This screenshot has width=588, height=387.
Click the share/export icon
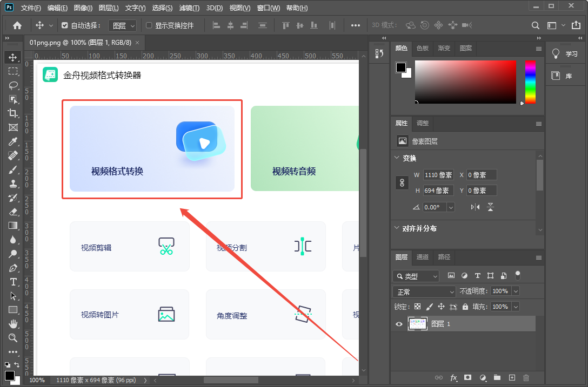tap(576, 25)
